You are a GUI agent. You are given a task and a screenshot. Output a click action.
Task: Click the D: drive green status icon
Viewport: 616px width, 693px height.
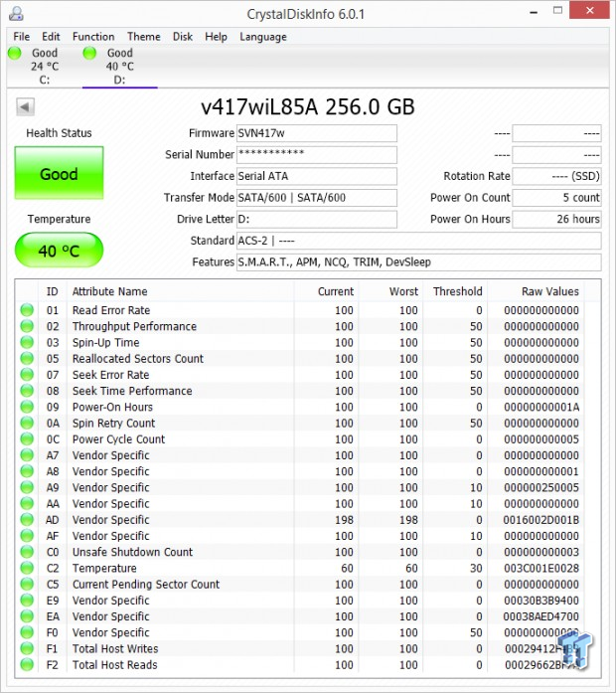(89, 53)
